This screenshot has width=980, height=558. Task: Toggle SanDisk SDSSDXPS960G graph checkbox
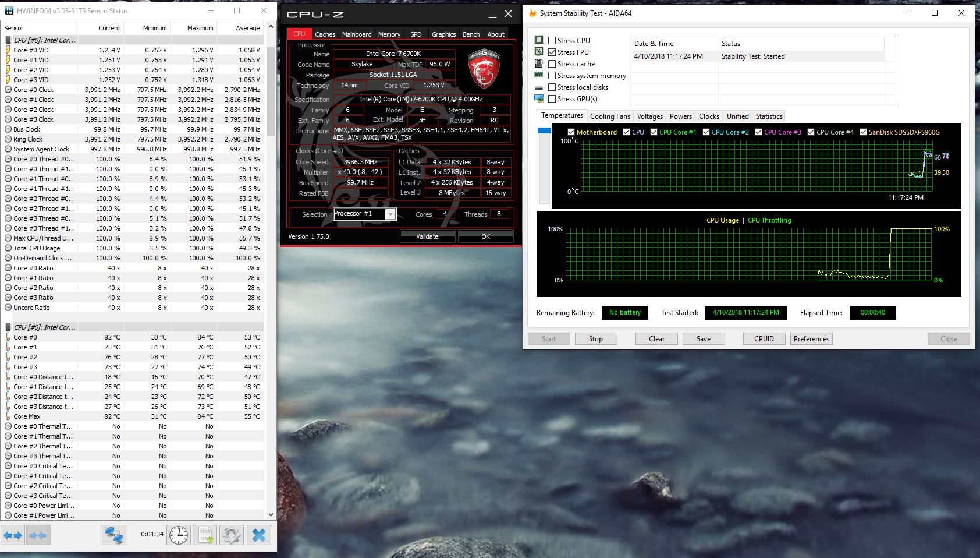click(x=863, y=132)
